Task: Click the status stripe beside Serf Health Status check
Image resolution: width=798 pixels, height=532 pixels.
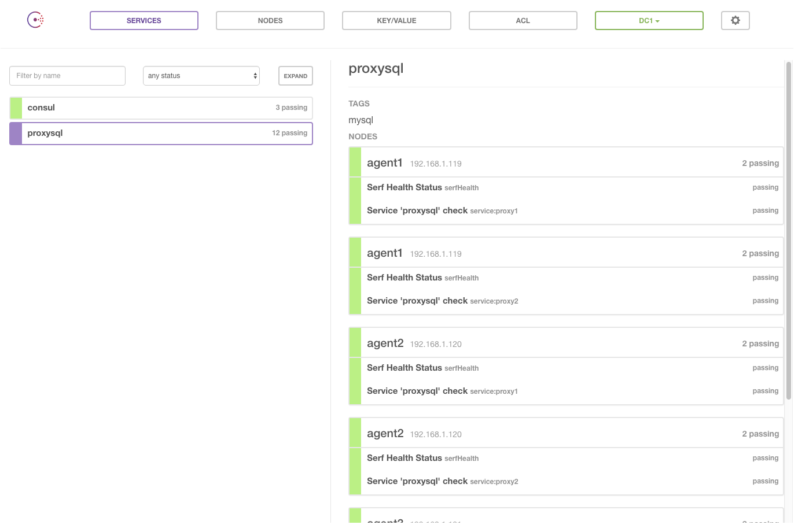Action: pos(355,187)
